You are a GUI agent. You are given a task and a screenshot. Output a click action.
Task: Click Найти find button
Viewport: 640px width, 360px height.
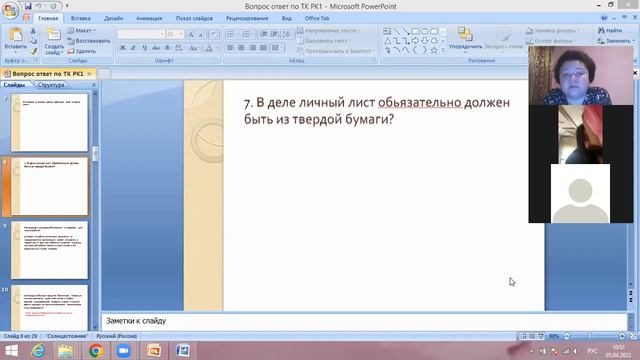(610, 31)
